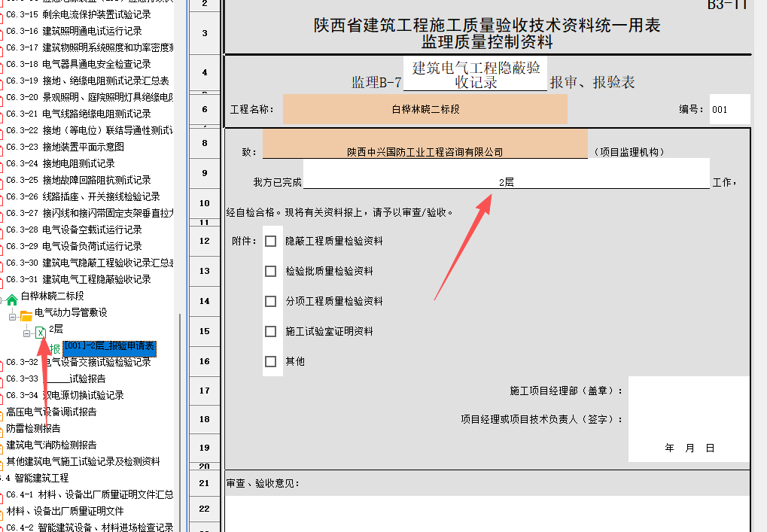The width and height of the screenshot is (767, 532).
Task: Check the 其他 attachment checkbox
Action: (x=271, y=361)
